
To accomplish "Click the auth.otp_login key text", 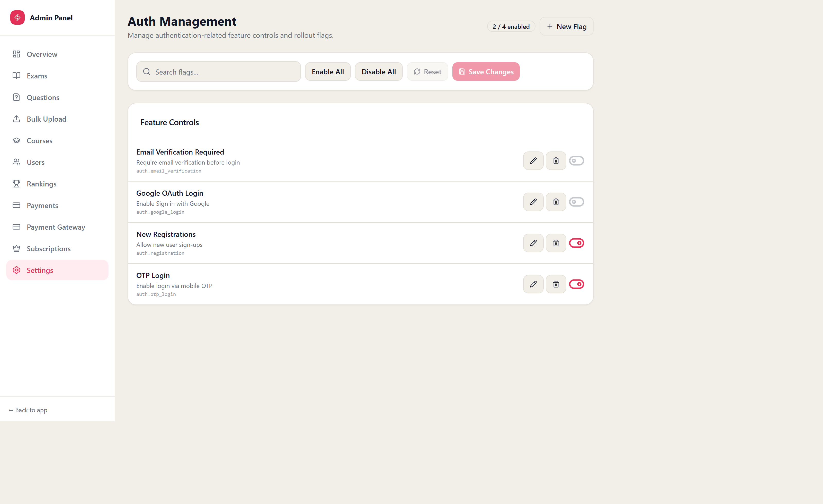I will coord(156,294).
